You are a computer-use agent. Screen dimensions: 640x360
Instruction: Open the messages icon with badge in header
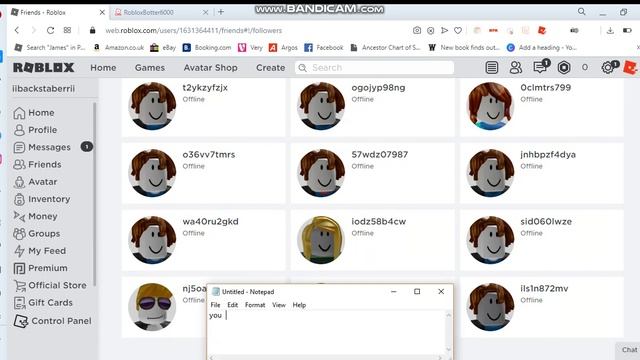(x=541, y=67)
